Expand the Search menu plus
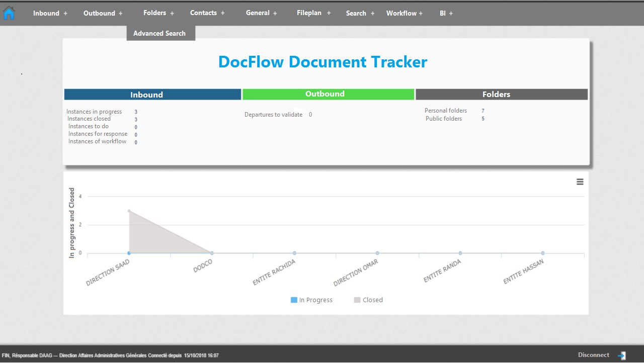The width and height of the screenshot is (644, 363). pyautogui.click(x=373, y=14)
